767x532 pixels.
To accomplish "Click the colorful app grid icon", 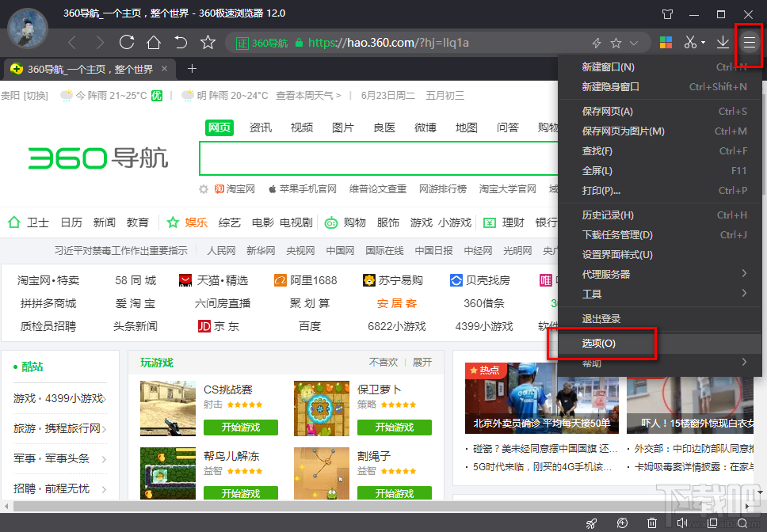I will tap(666, 42).
